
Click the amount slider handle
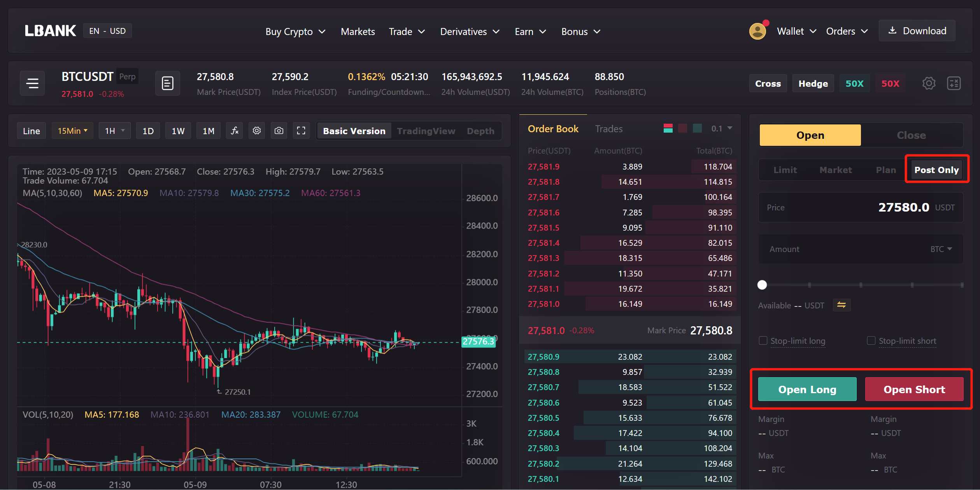[762, 285]
